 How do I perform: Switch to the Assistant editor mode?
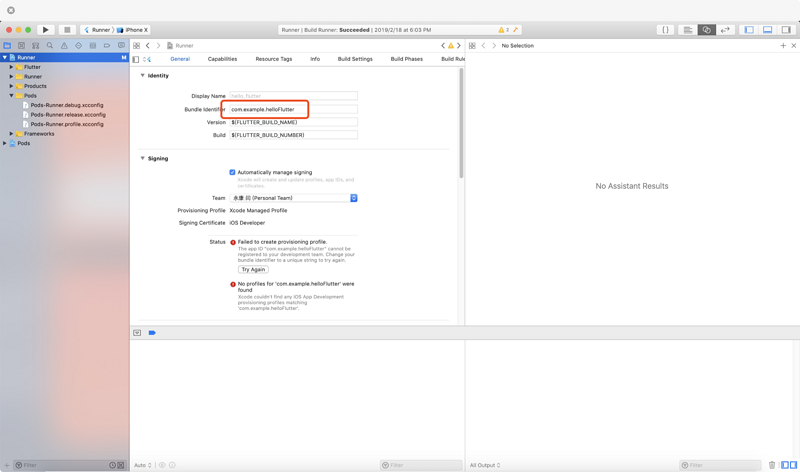(707, 30)
